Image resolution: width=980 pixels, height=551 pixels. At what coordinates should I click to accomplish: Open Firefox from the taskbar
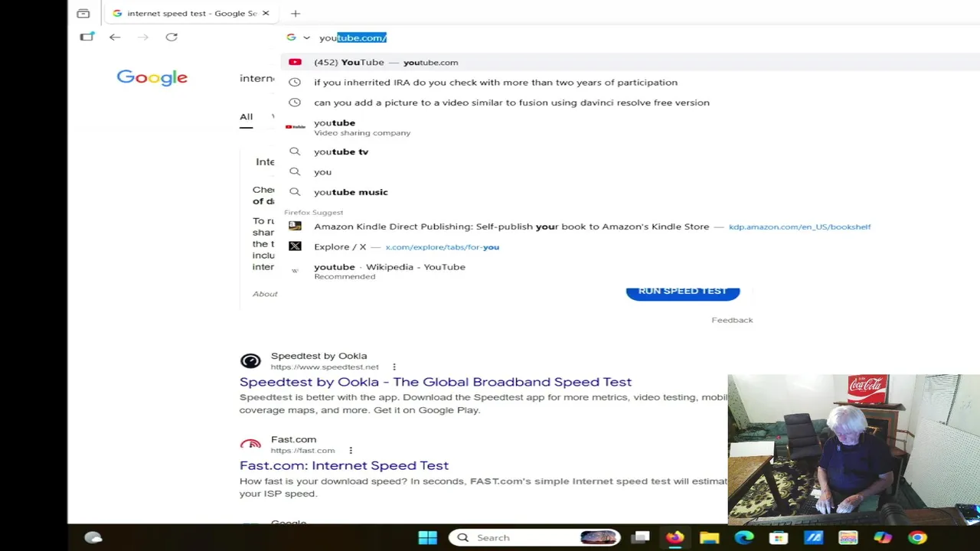point(675,537)
